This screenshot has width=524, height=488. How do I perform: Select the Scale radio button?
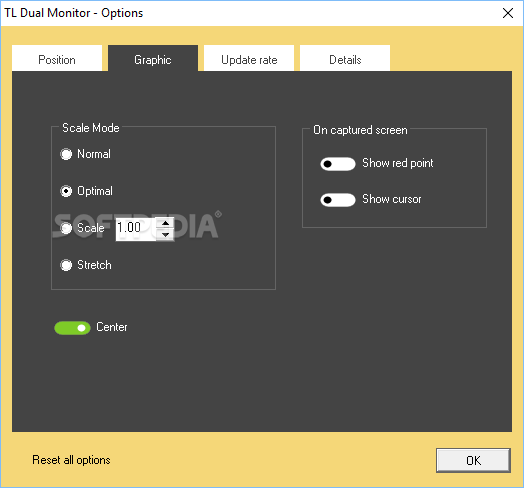tap(66, 228)
